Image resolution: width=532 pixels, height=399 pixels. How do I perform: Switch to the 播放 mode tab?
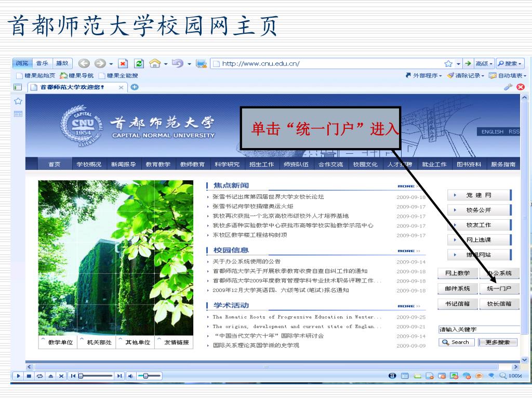(62, 63)
